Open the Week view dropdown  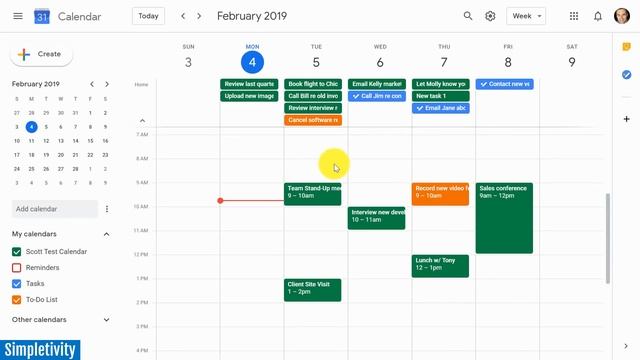coord(526,16)
